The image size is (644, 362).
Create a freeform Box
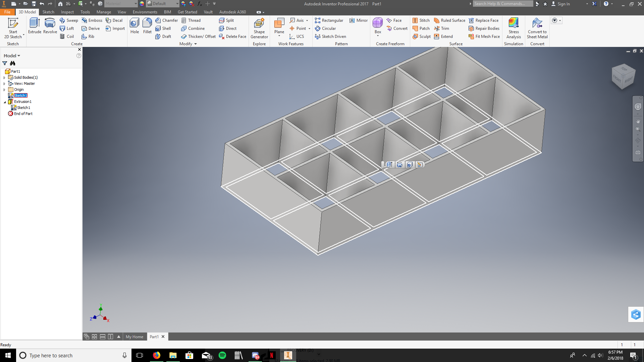pos(378,26)
